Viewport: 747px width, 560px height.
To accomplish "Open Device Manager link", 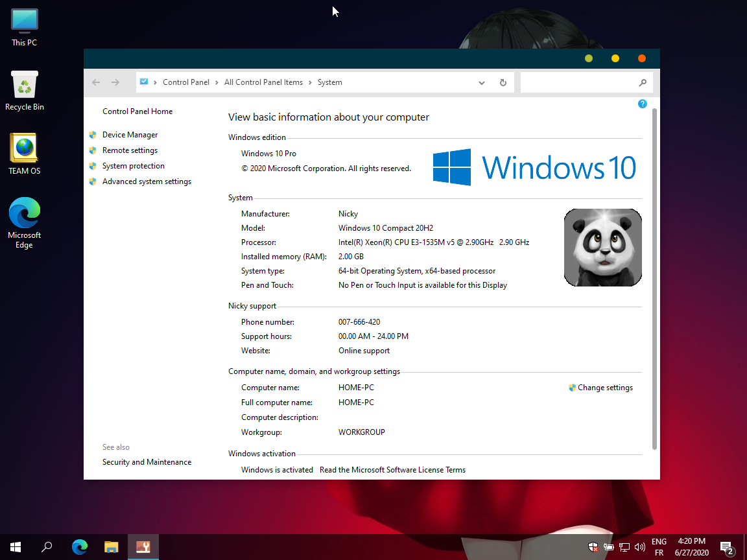I will tap(130, 135).
